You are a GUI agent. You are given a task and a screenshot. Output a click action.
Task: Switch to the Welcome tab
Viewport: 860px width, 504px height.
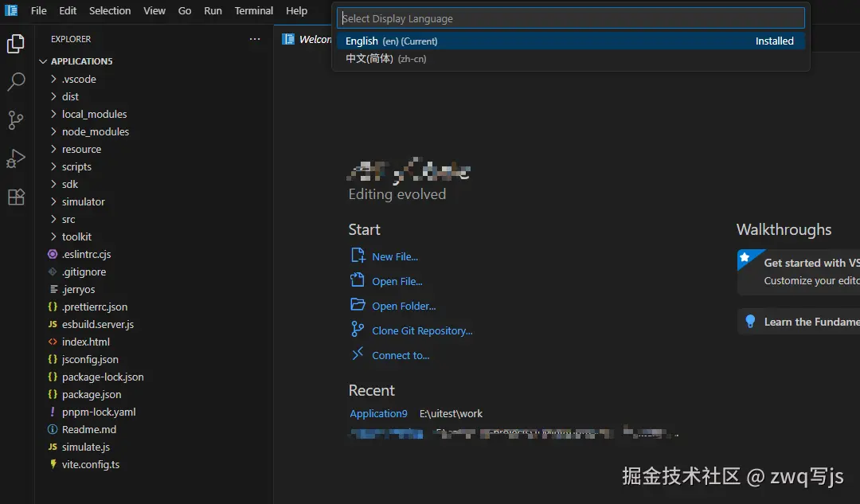[x=306, y=39]
